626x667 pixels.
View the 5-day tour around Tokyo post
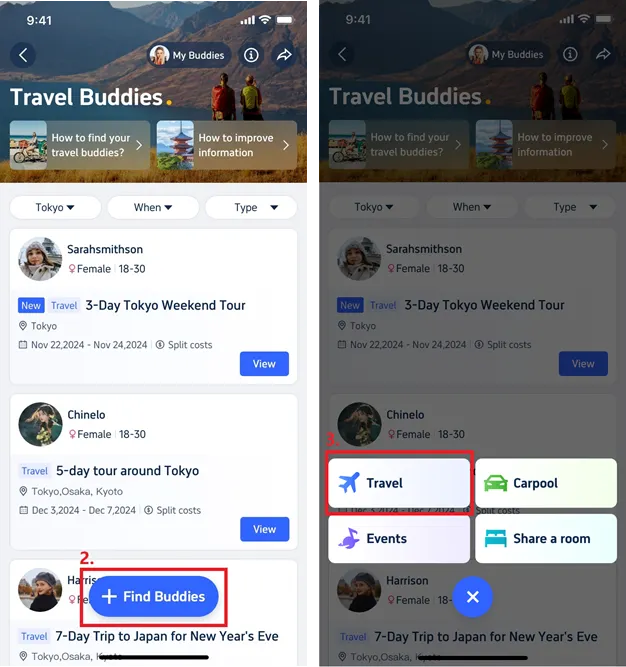(x=265, y=529)
